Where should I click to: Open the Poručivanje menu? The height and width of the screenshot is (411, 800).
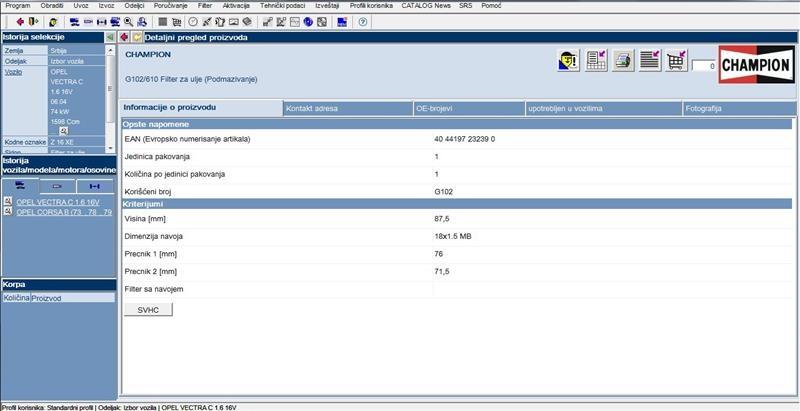pyautogui.click(x=170, y=6)
